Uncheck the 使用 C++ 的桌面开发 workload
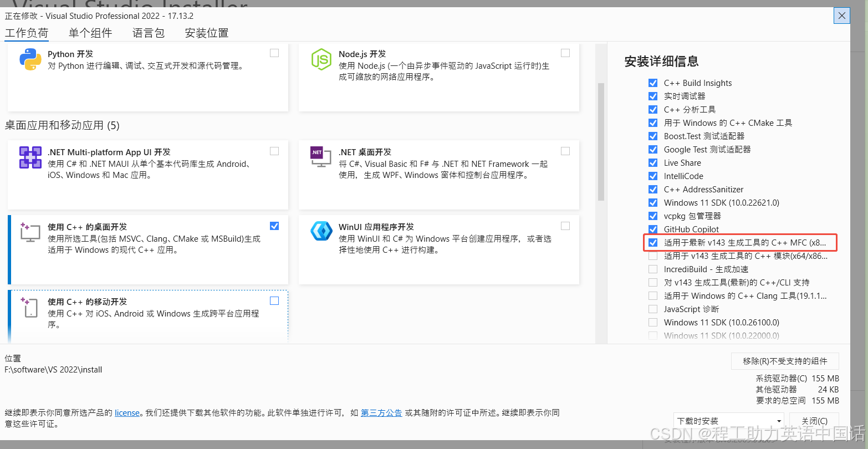The image size is (868, 449). [x=274, y=226]
